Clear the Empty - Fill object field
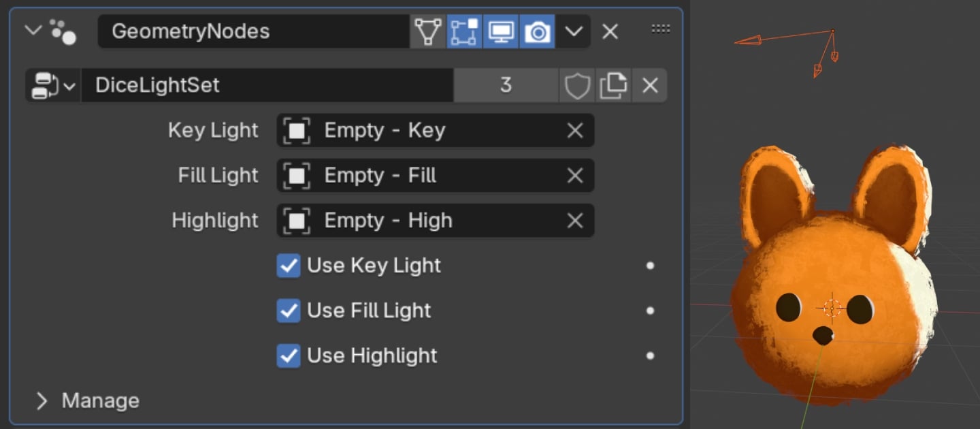Screen dimensions: 980x429 [575, 176]
